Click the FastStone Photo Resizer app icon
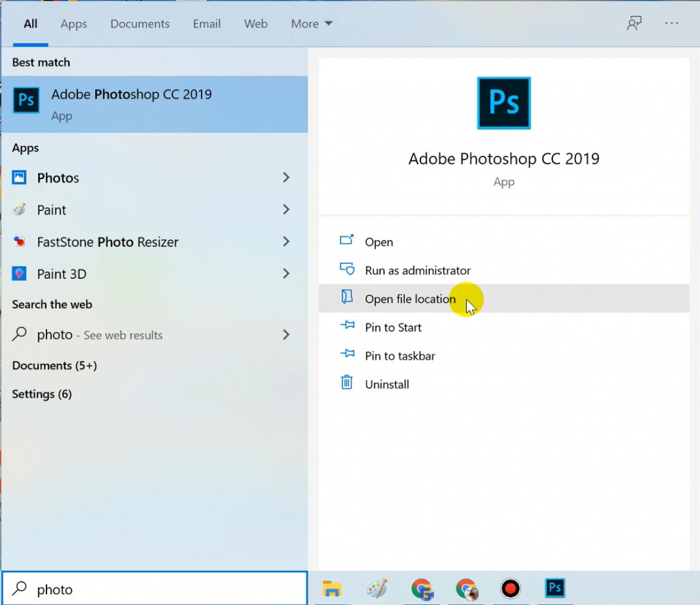700x605 pixels. pyautogui.click(x=20, y=242)
